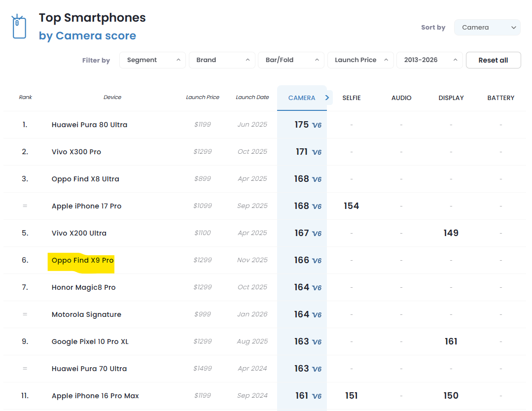Screen dimensions: 532x411
Task: Open the Brand filter dropdown
Action: 222,60
